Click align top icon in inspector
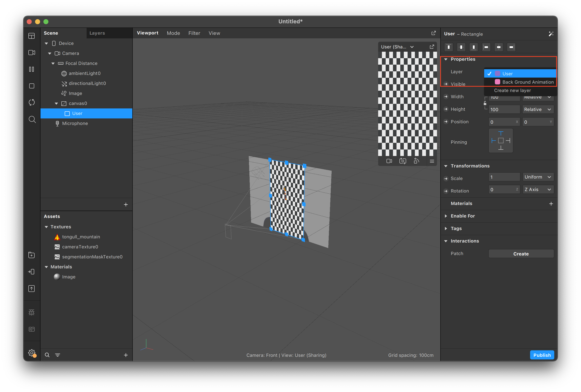 [448, 47]
